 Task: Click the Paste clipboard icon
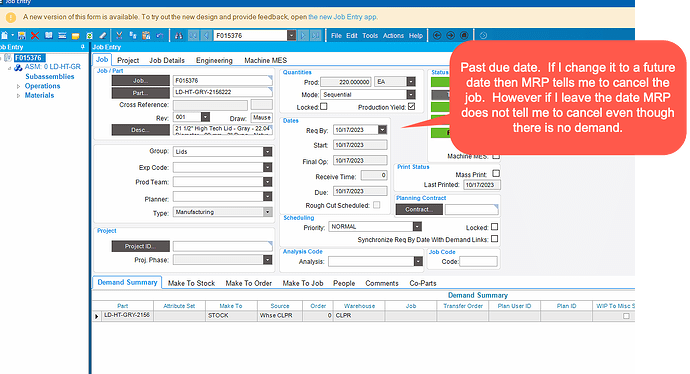[x=146, y=36]
